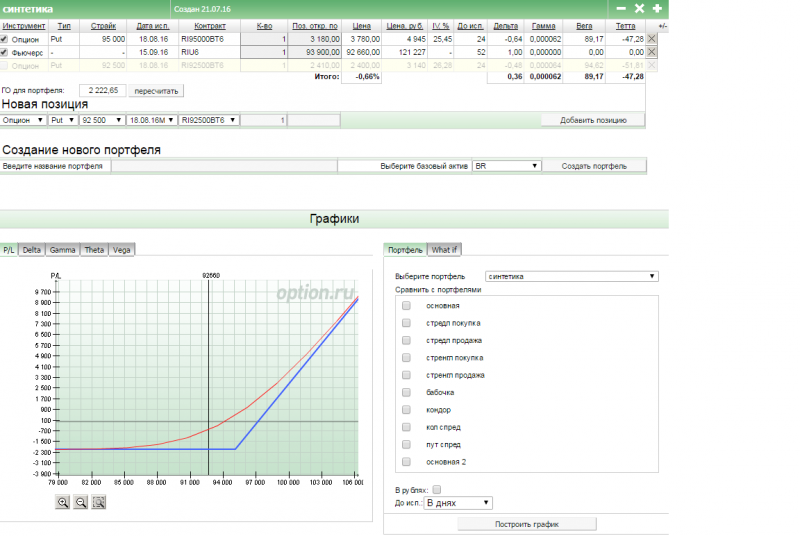Enable the 'В рублях' checkbox
800x536 pixels.
click(x=436, y=490)
